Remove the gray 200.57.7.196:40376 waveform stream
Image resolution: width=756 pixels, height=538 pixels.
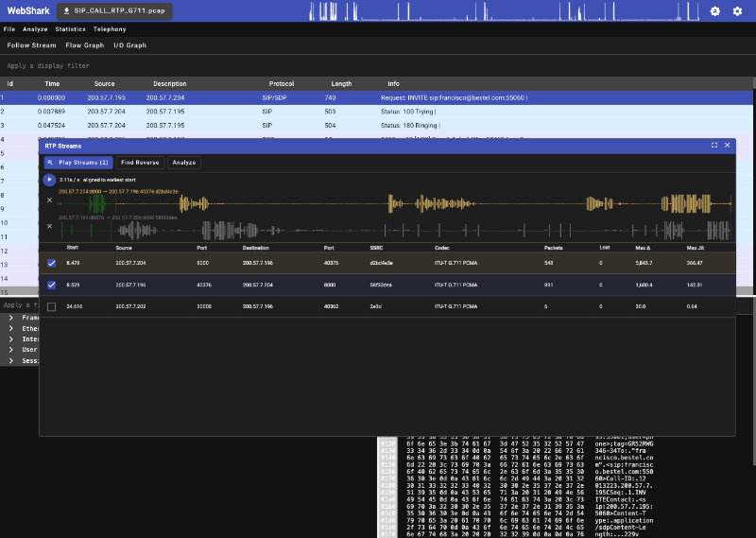click(49, 226)
